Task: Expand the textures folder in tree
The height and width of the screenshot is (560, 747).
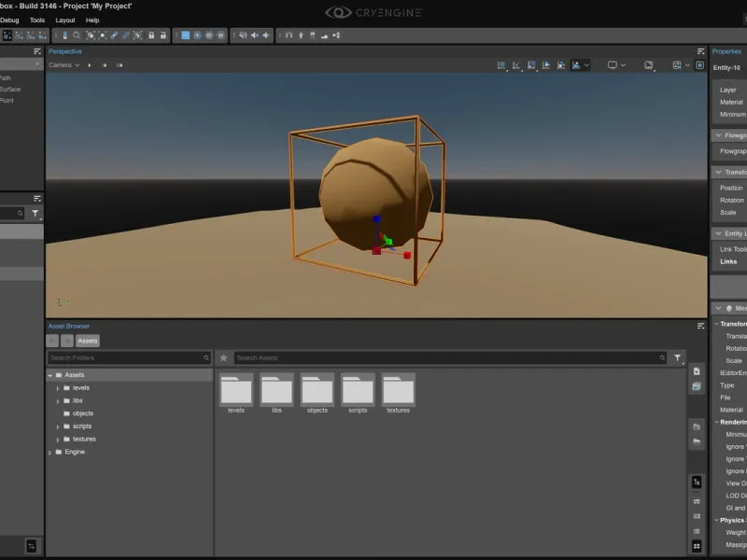Action: pyautogui.click(x=58, y=440)
